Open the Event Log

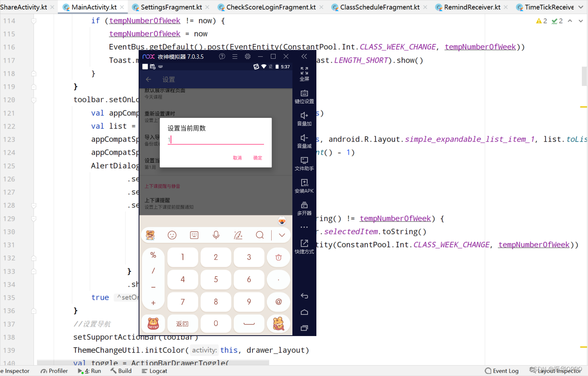click(x=502, y=371)
